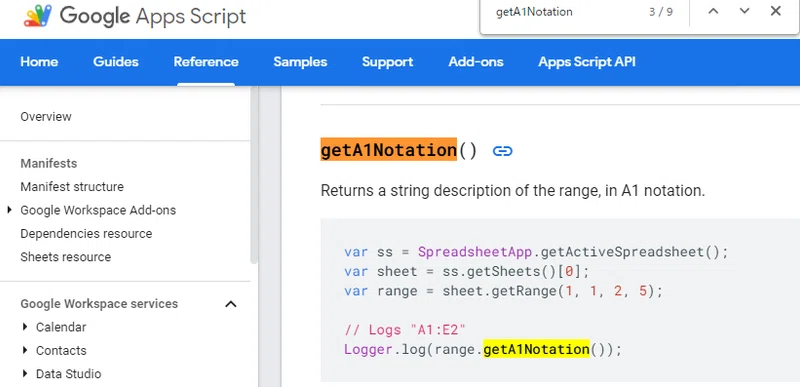Go to previous find result arrow
Screen dimensions: 800x387
(x=713, y=11)
